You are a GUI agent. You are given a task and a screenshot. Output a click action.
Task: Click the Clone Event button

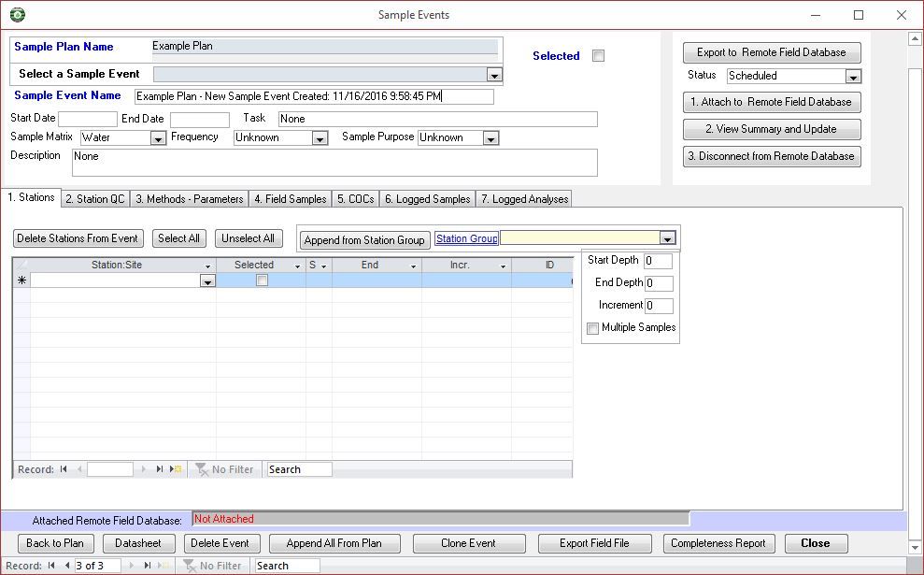coord(468,543)
